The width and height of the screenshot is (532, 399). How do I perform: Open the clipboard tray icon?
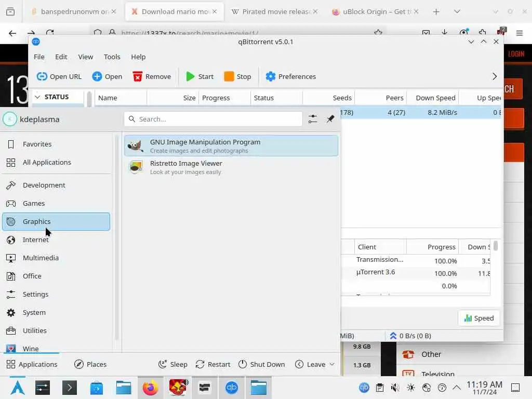tap(380, 388)
